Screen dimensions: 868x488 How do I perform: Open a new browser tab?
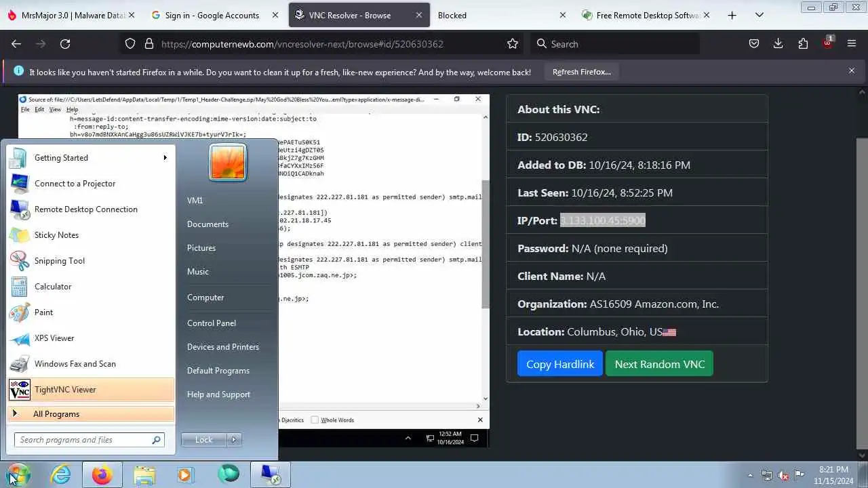point(732,15)
